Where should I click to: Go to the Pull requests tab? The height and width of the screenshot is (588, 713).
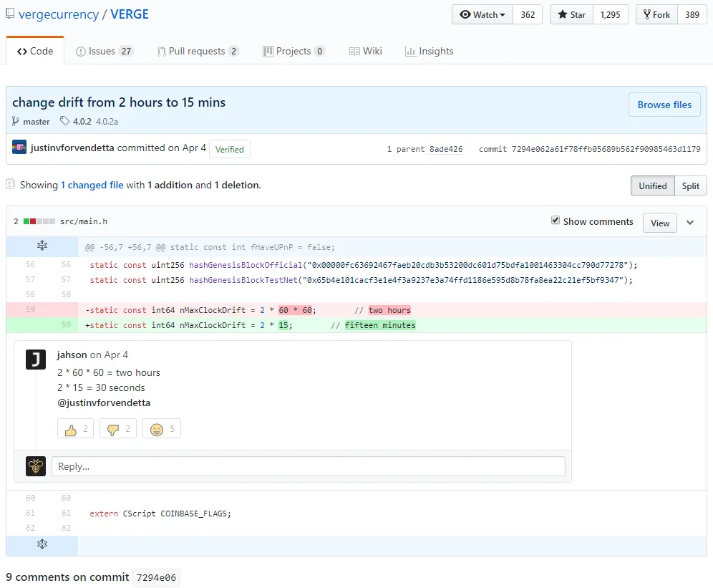pos(198,51)
